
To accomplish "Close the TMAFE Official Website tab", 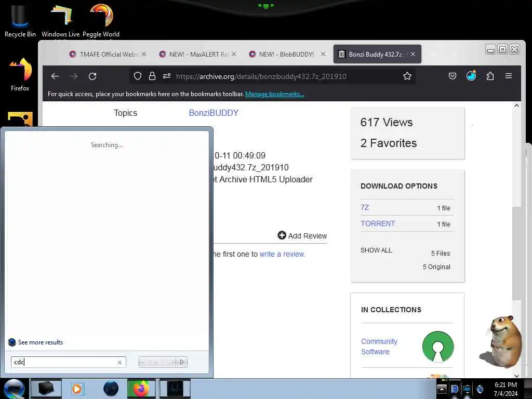I will click(144, 54).
